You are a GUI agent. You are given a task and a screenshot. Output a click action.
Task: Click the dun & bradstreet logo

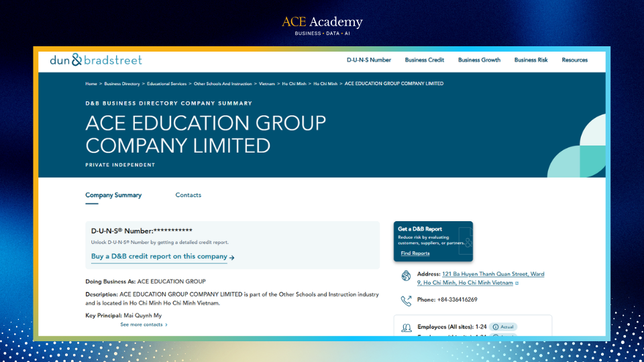tap(96, 60)
